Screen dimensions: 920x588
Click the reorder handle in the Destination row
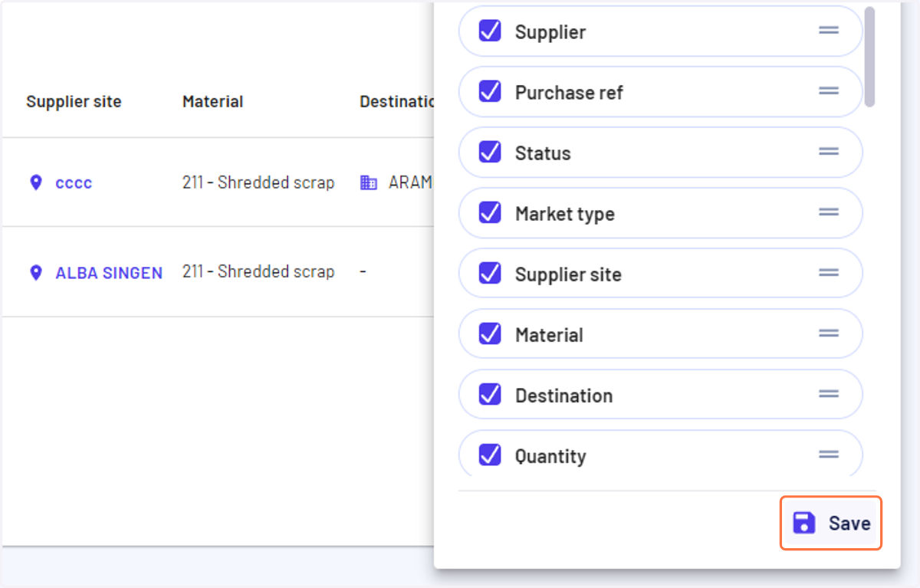pyautogui.click(x=829, y=393)
